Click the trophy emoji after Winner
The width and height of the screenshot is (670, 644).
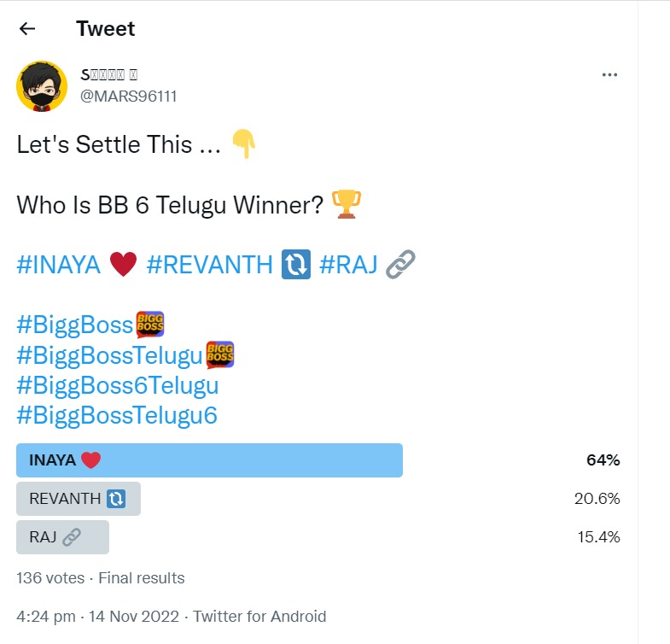[x=347, y=205]
